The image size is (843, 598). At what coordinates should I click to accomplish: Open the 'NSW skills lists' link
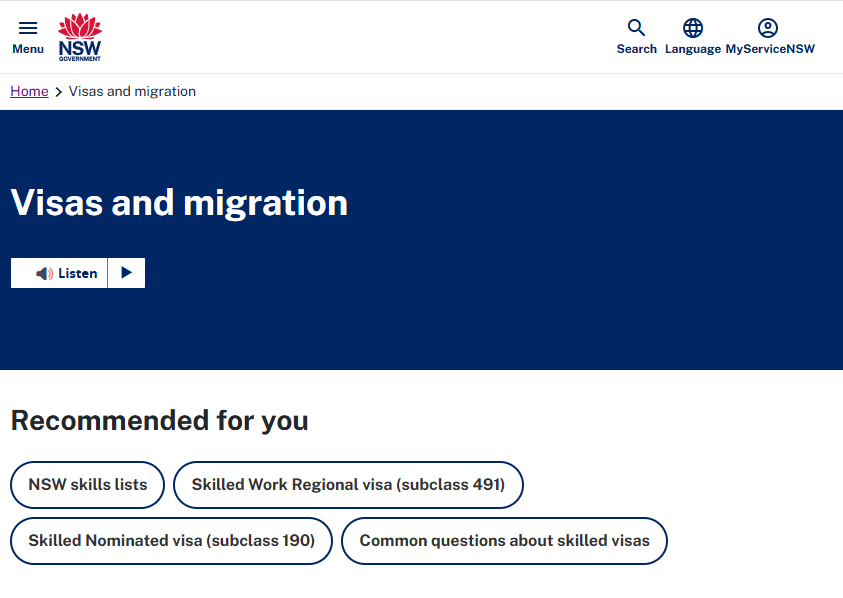click(88, 485)
